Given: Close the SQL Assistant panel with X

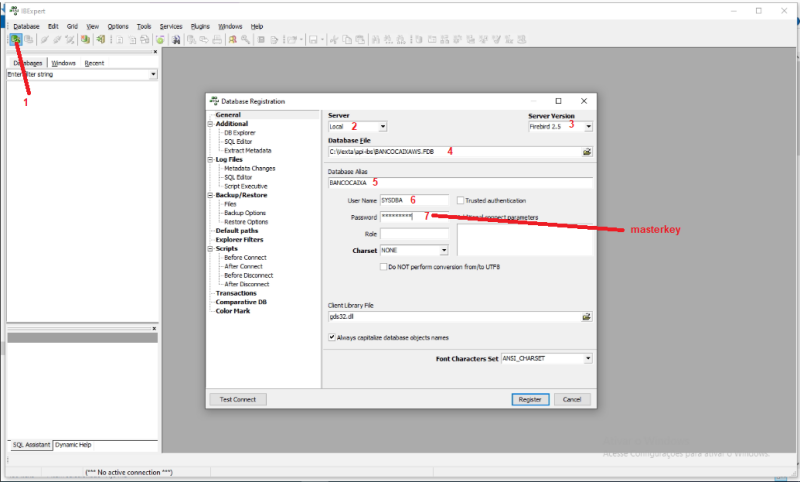Looking at the screenshot, I should (x=154, y=327).
